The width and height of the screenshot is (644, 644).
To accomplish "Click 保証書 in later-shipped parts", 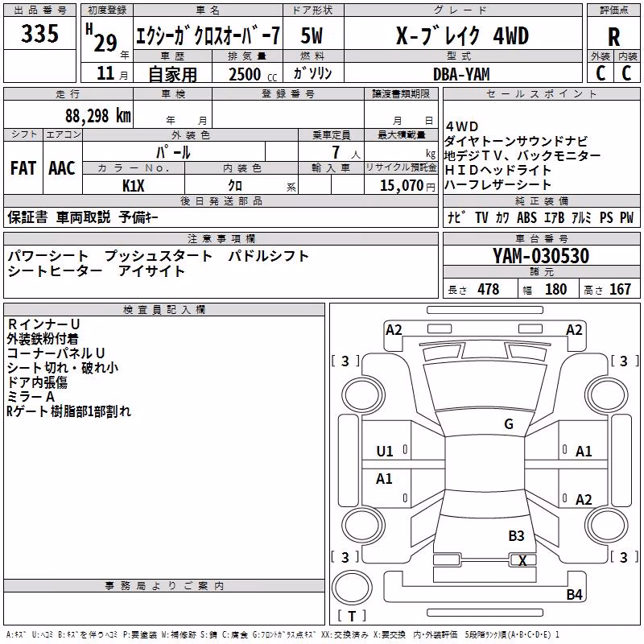I will tap(27, 217).
